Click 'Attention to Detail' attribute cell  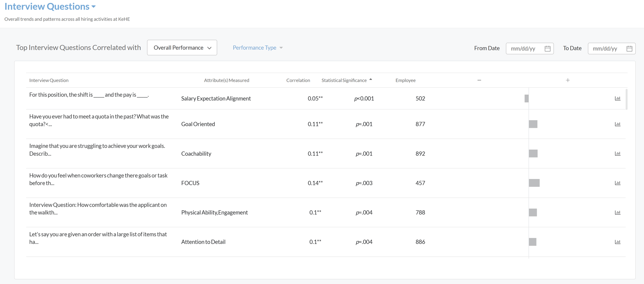[203, 242]
